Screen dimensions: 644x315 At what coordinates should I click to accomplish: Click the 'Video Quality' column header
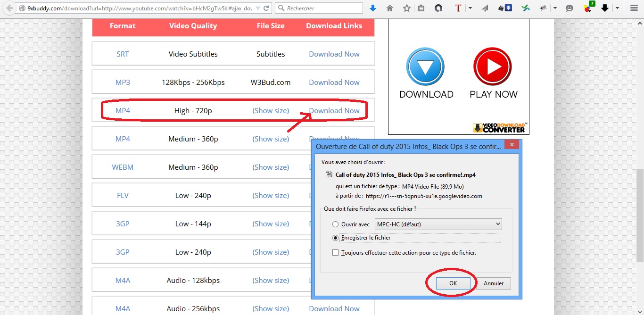193,26
